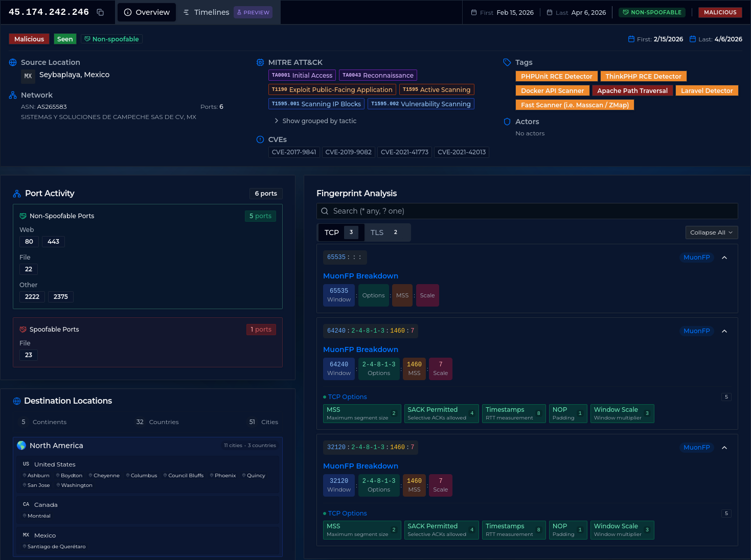Collapse the 65535 fingerprint card
This screenshot has height=560, width=751.
coord(724,258)
